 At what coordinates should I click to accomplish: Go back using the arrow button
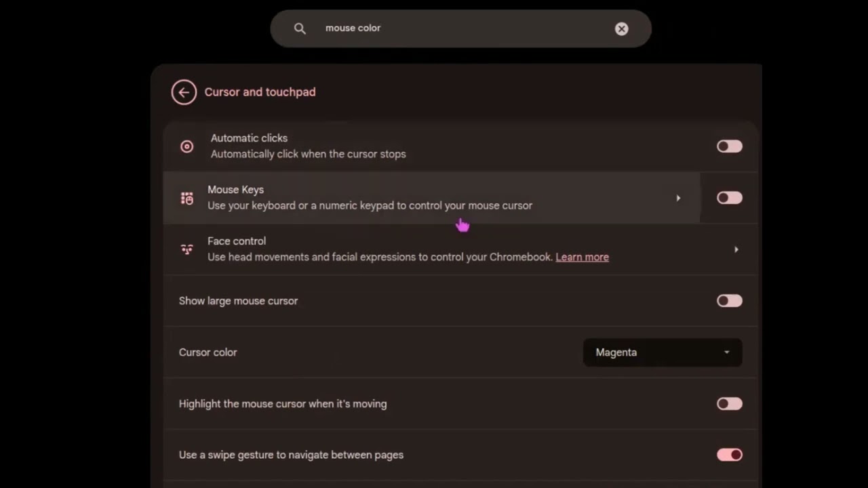(x=184, y=92)
